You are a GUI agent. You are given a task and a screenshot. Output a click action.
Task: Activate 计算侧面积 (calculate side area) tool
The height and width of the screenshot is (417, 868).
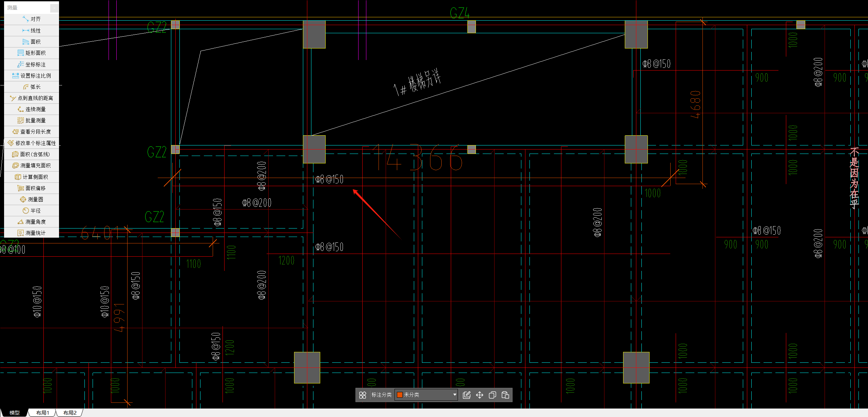click(32, 177)
